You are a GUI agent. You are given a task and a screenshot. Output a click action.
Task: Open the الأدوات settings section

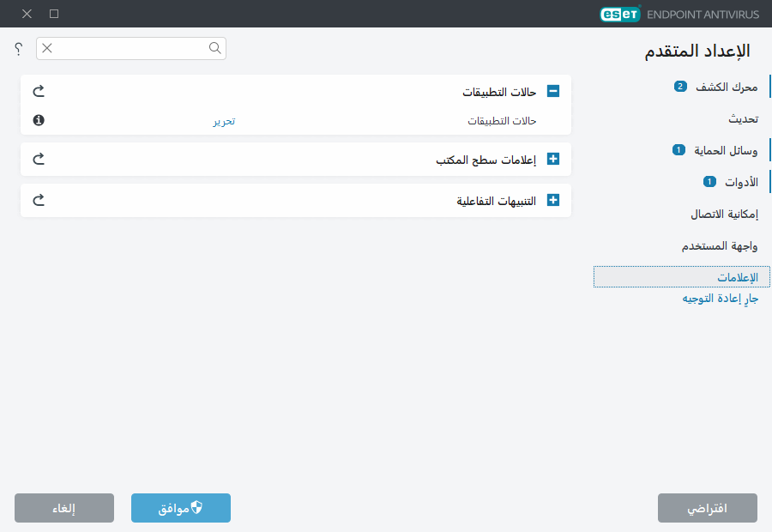[x=743, y=181]
